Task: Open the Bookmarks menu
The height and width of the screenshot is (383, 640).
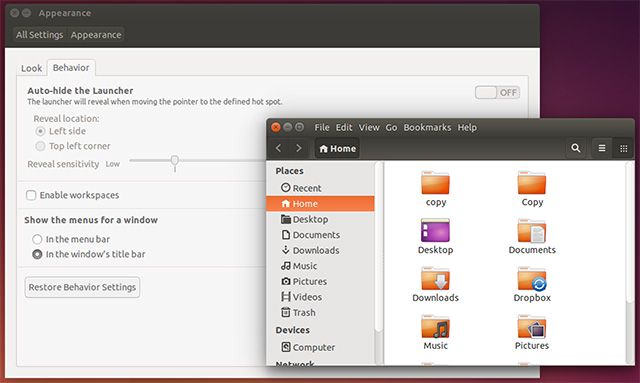Action: click(427, 127)
